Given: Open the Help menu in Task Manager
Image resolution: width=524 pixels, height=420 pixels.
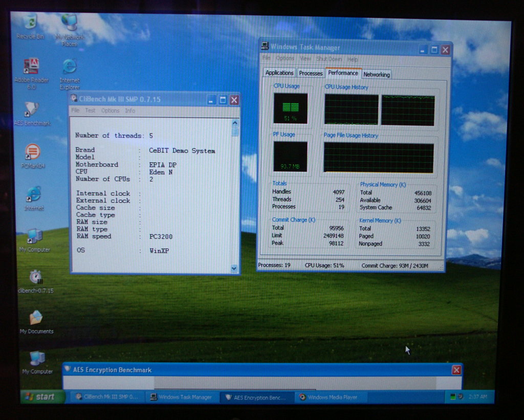Looking at the screenshot, I should [x=352, y=59].
